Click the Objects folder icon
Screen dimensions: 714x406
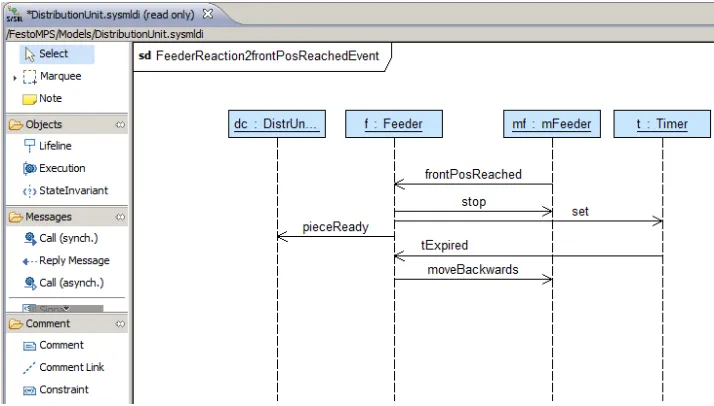coord(15,124)
